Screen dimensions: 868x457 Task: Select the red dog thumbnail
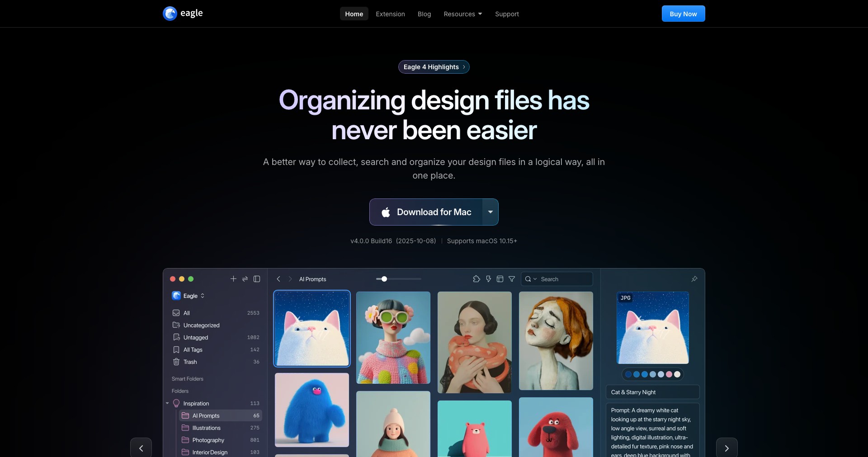click(x=556, y=427)
